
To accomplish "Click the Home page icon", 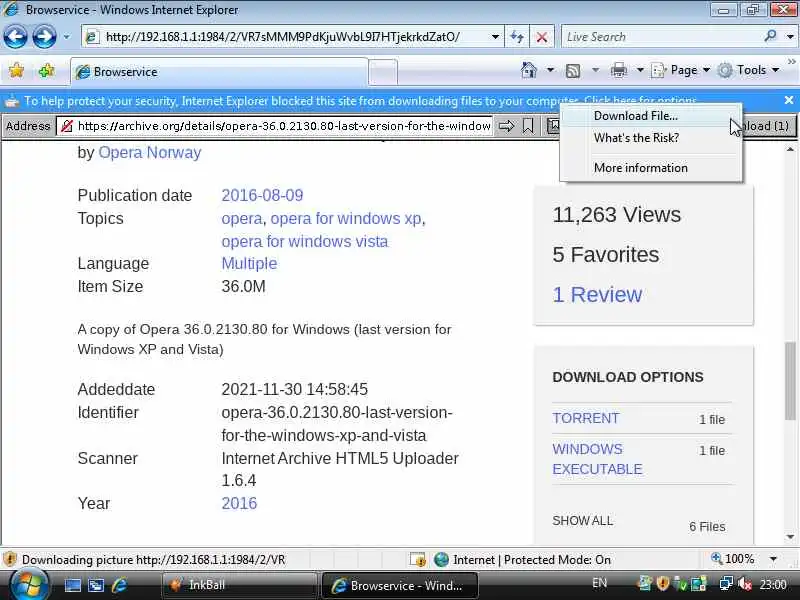I will pyautogui.click(x=529, y=70).
